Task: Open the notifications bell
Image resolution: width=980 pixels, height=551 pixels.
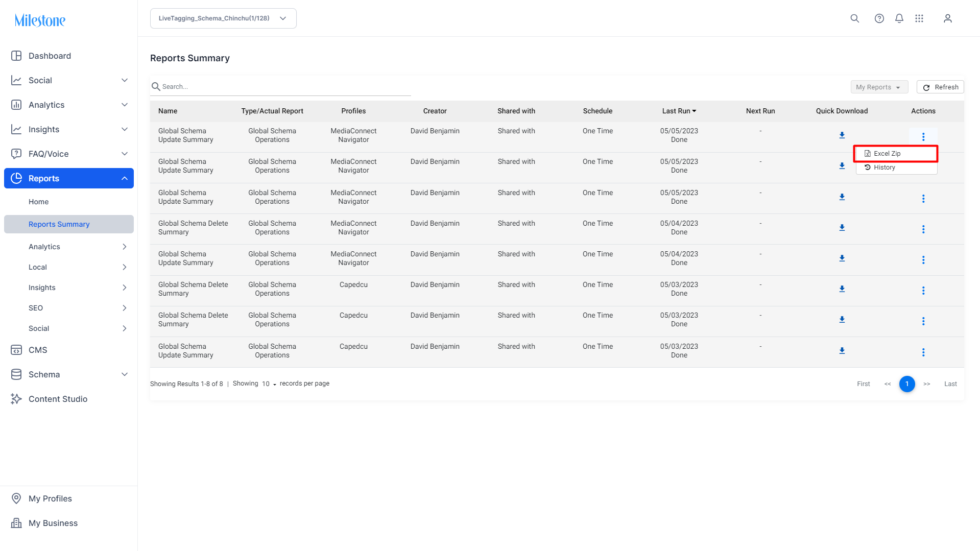Action: click(899, 18)
